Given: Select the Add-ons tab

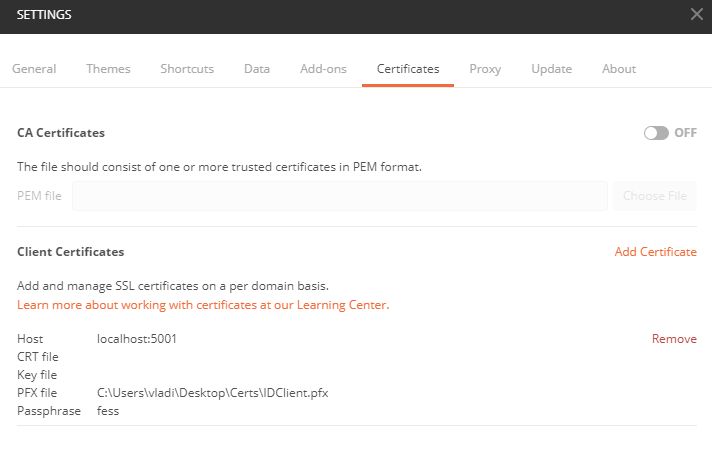Looking at the screenshot, I should [x=323, y=69].
